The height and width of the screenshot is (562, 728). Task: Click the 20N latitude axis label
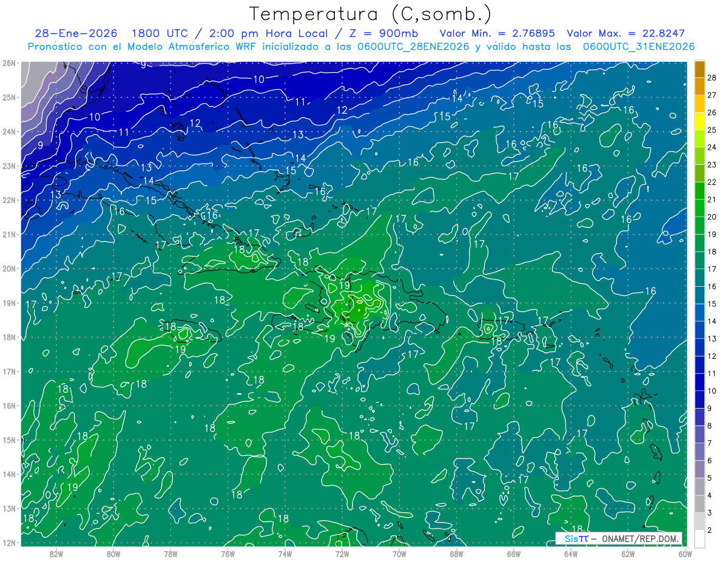point(9,269)
